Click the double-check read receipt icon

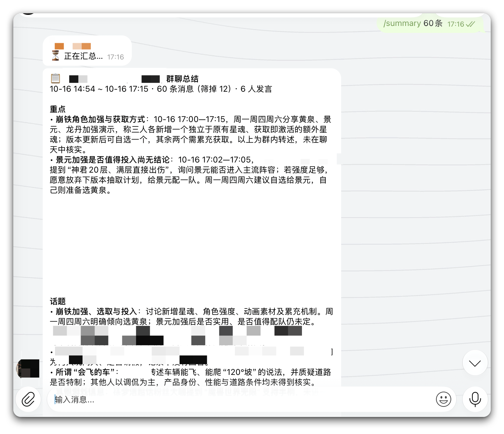pos(470,24)
